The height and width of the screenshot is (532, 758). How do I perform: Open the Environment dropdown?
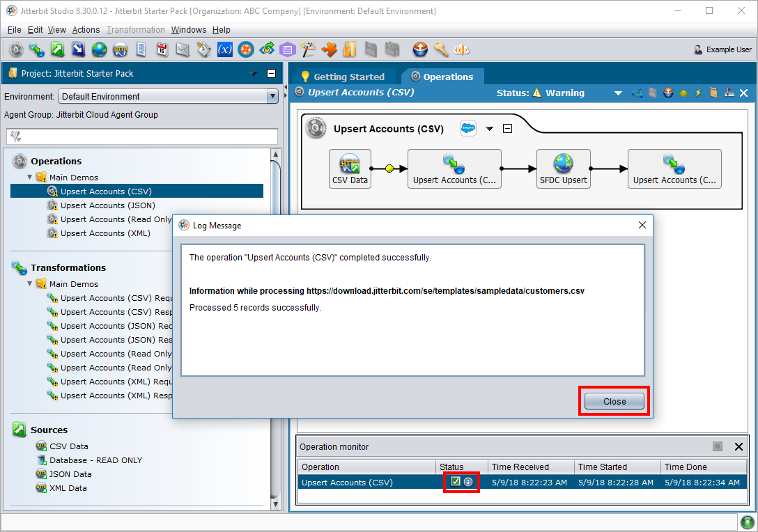point(272,97)
